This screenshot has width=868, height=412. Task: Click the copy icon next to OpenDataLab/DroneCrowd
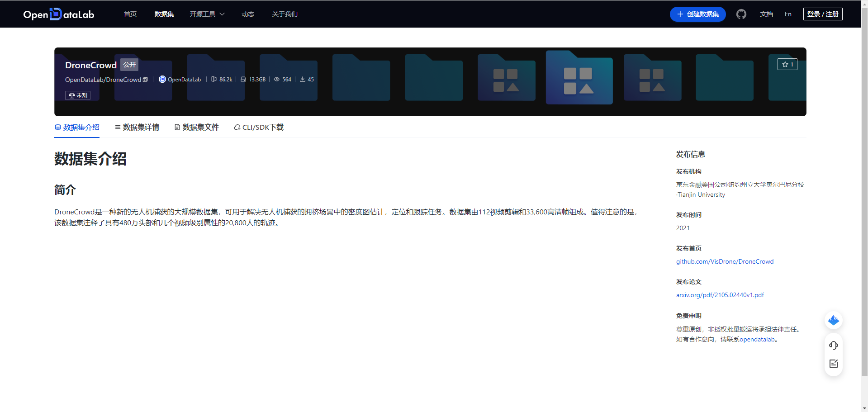pos(145,80)
